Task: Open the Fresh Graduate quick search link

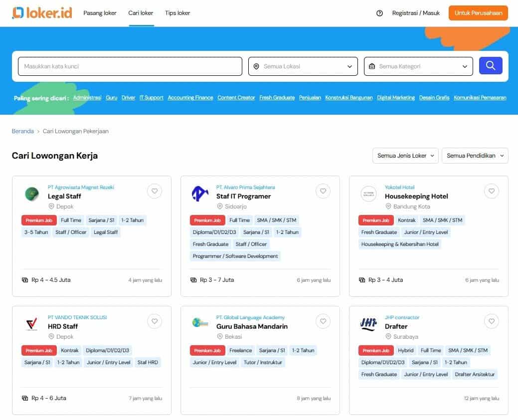Action: (x=277, y=98)
